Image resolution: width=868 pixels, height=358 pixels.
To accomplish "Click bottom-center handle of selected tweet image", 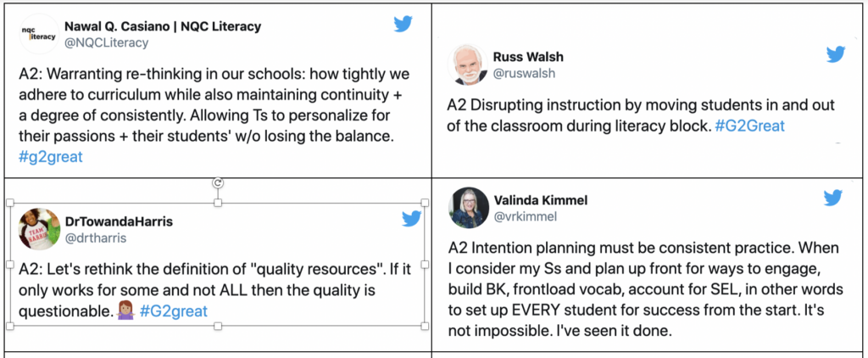I will (x=218, y=326).
